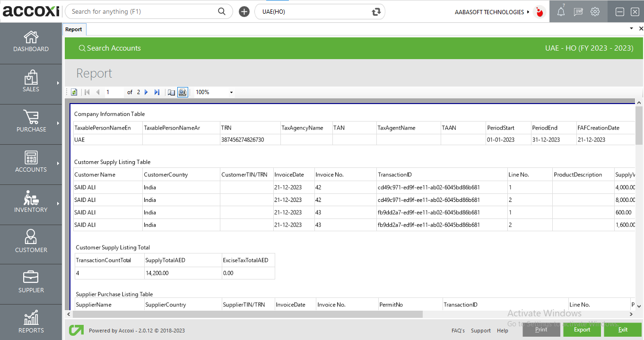Open the FAQ's link
644x340 pixels.
tap(458, 331)
